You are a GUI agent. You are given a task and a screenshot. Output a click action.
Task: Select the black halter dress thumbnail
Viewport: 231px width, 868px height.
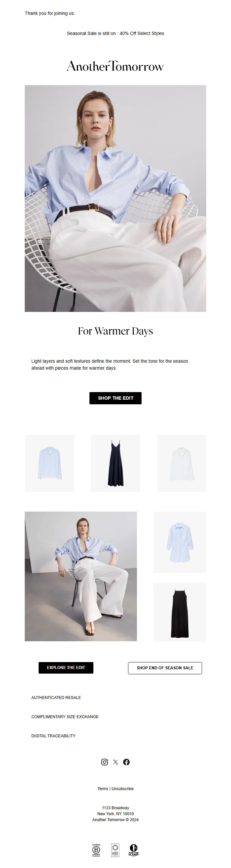point(180,612)
